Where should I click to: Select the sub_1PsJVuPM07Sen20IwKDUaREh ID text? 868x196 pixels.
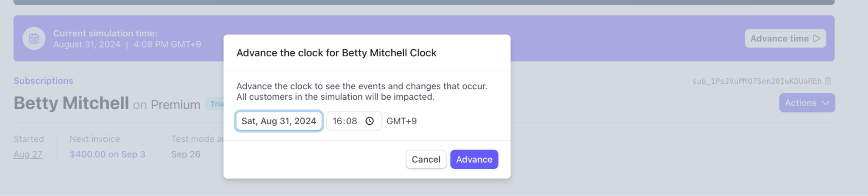[757, 81]
